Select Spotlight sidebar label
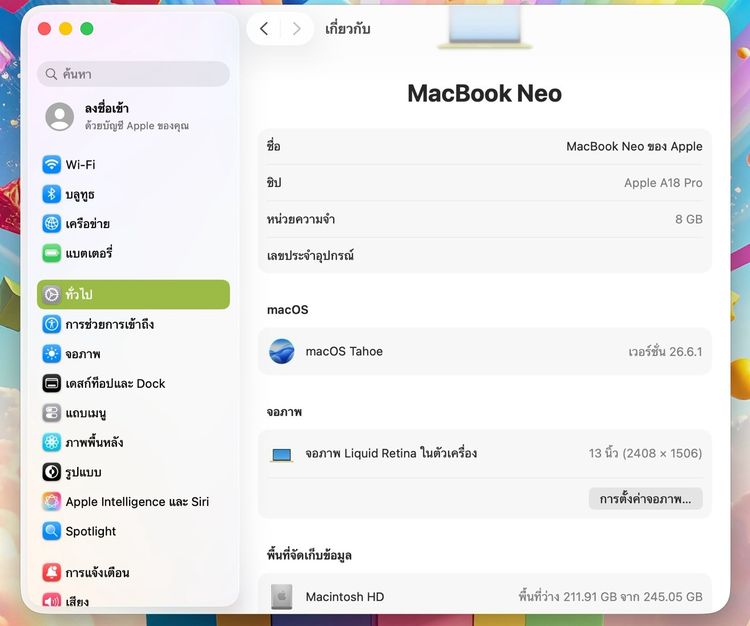750x626 pixels. pyautogui.click(x=90, y=531)
